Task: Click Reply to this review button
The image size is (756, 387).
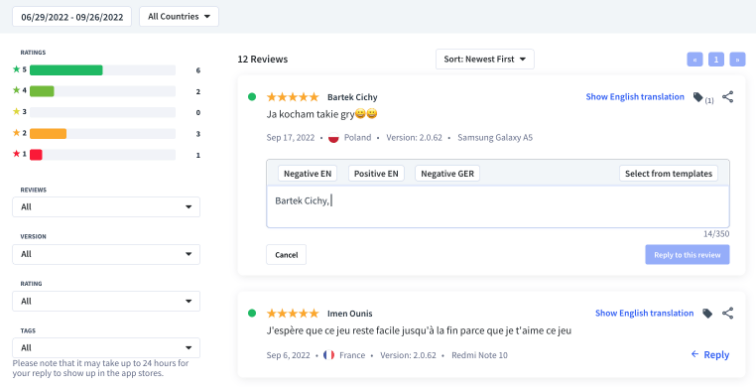Action: coord(687,255)
